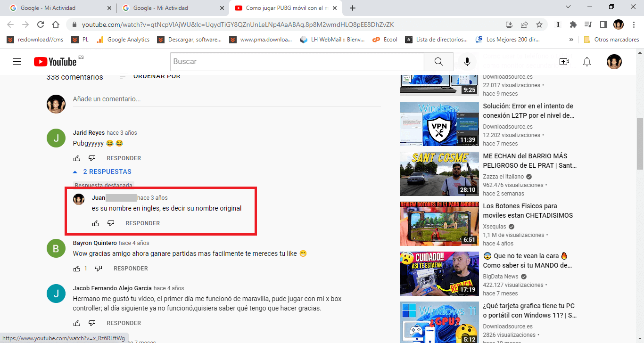
Task: Dislike Jarid Reyes's comment
Action: point(92,158)
